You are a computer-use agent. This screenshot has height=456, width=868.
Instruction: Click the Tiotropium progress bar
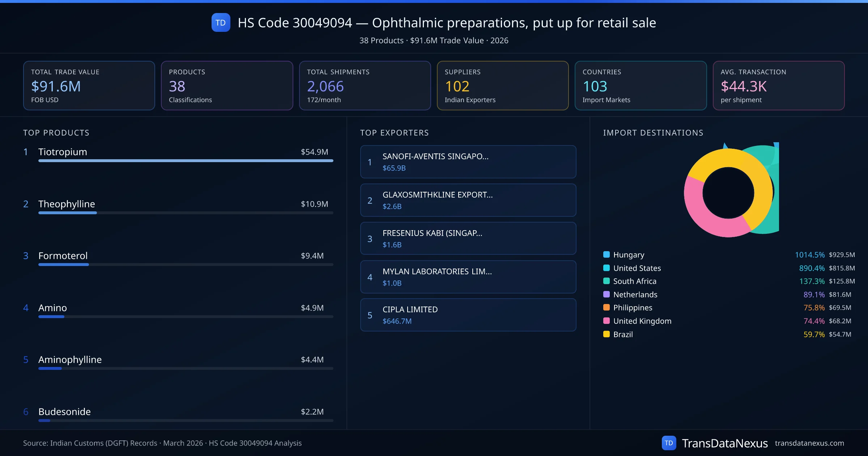pos(186,161)
